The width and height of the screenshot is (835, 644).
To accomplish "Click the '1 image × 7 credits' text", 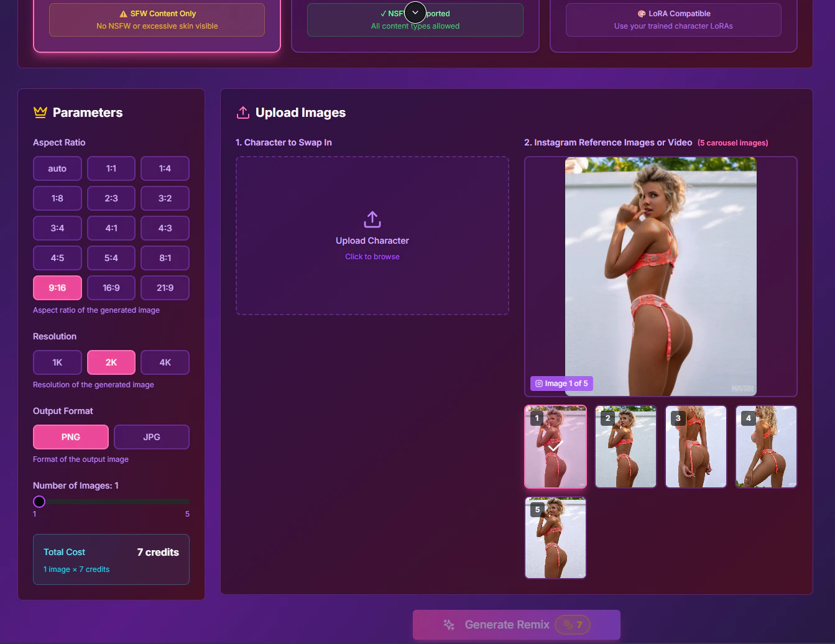I will tap(76, 569).
